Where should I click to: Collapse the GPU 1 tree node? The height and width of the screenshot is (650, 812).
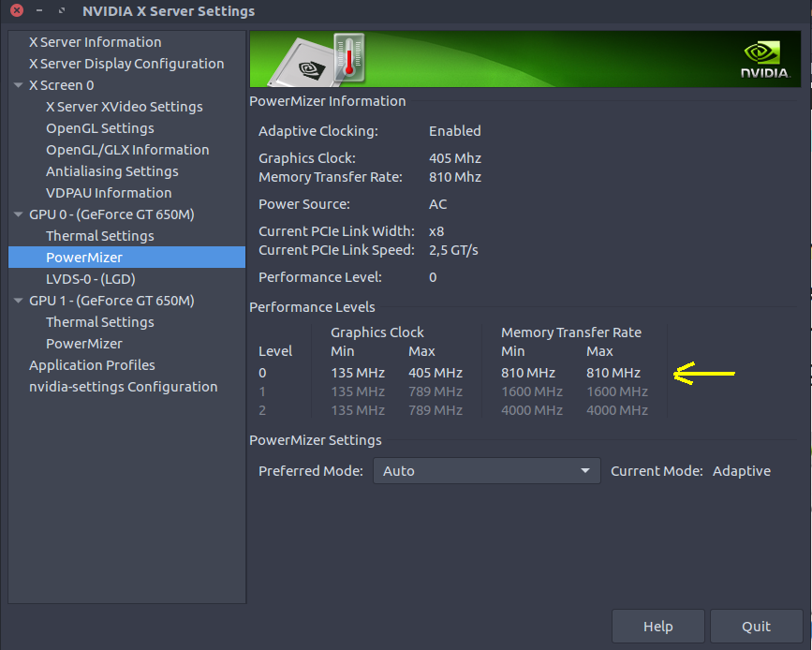18,301
